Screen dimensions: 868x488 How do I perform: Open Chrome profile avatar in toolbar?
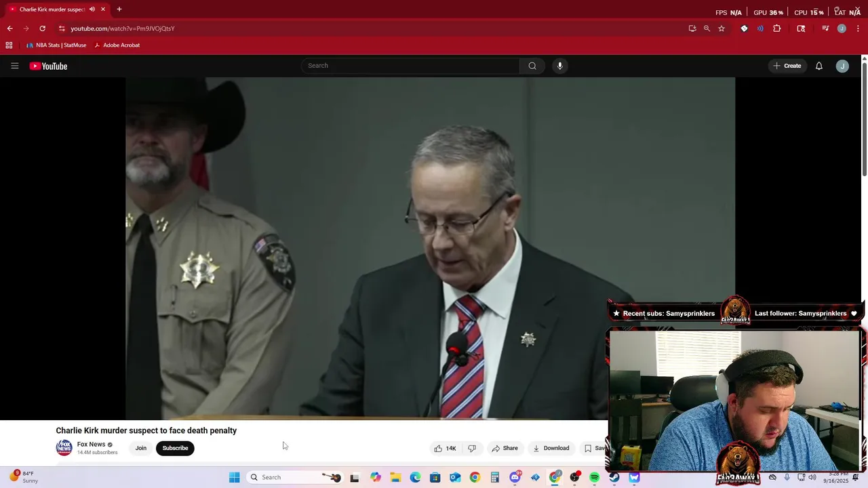[842, 28]
